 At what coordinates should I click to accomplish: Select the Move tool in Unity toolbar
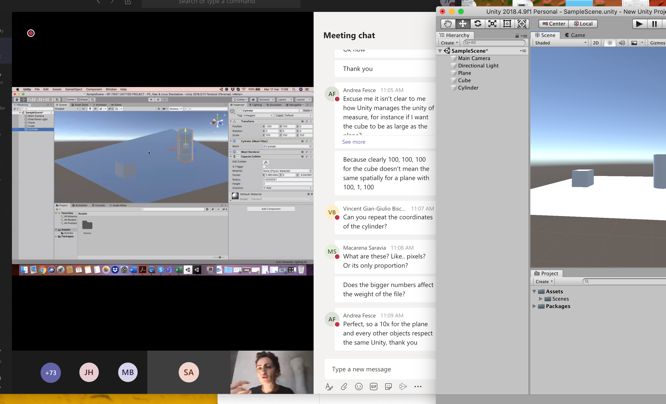click(x=463, y=24)
